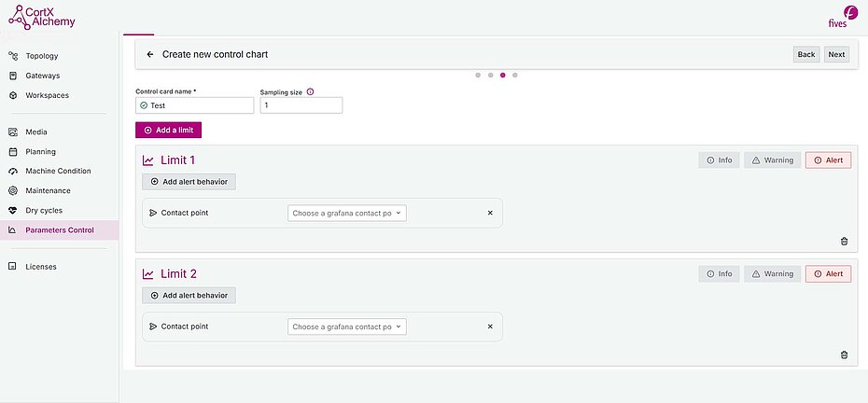
Task: Click the CortX Alchemy logo
Action: (42, 16)
